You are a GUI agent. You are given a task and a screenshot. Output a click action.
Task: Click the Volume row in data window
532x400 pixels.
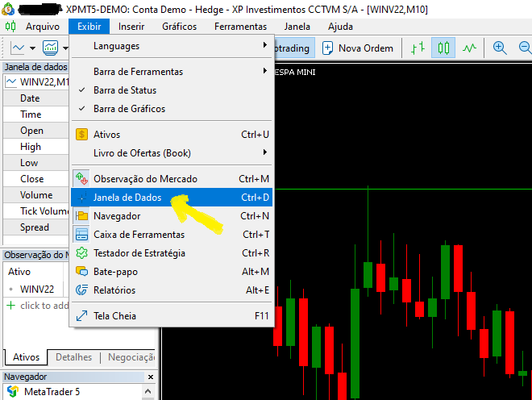pos(35,195)
